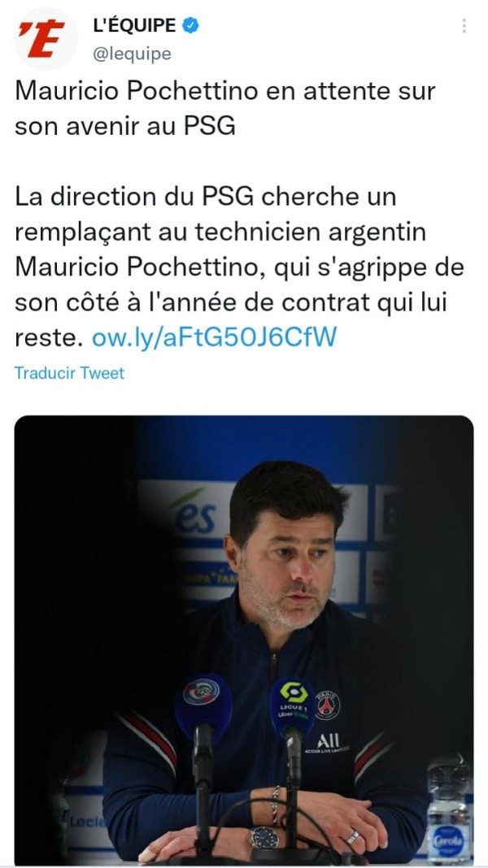The image size is (488, 868).
Task: Go to the @lequipe handle
Action: 132,54
